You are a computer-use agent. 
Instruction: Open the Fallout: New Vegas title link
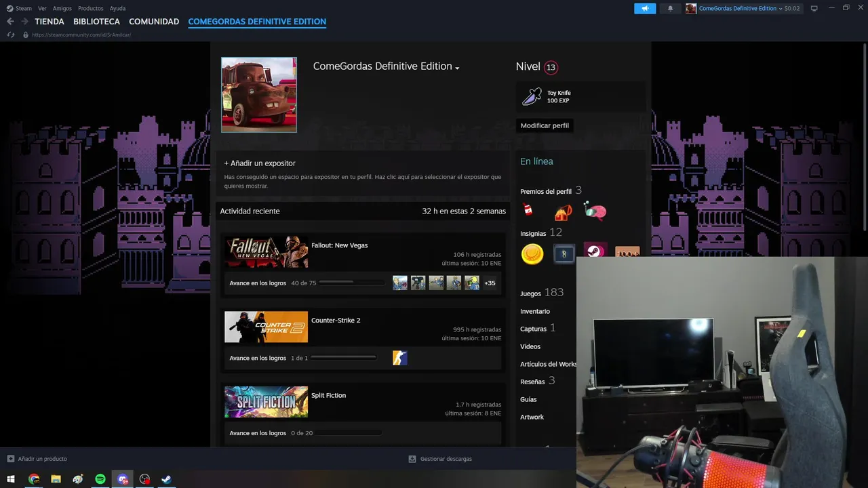(339, 245)
